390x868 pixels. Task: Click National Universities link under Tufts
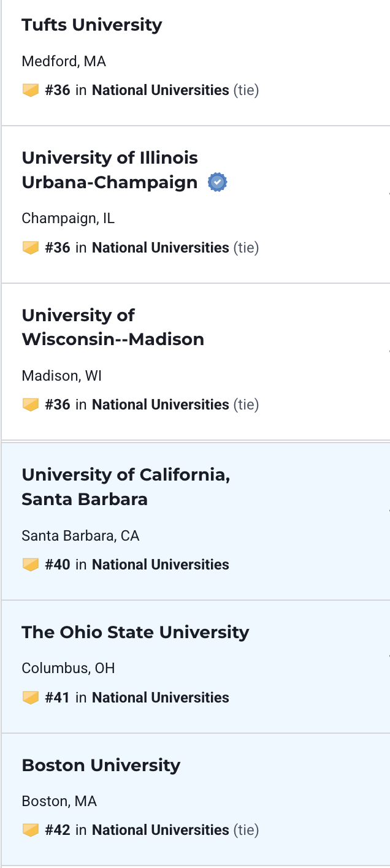tap(161, 91)
